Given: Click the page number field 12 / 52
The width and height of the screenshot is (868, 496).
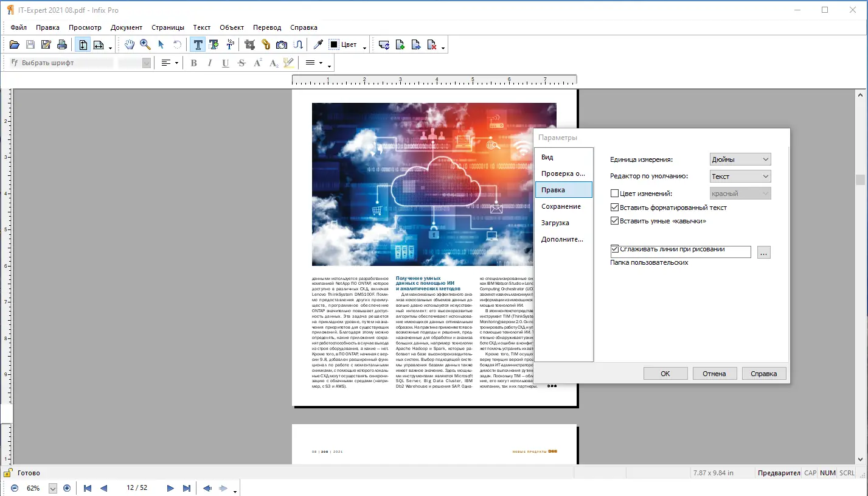Looking at the screenshot, I should (x=137, y=488).
